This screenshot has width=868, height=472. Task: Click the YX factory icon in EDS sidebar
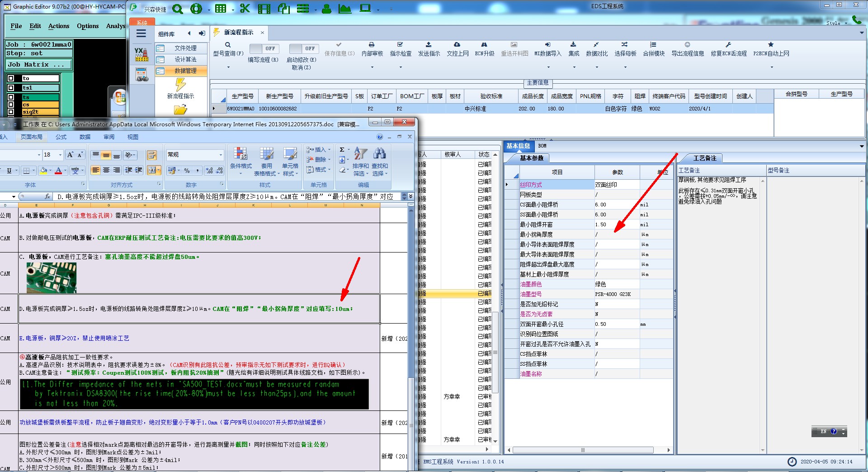pos(141,54)
